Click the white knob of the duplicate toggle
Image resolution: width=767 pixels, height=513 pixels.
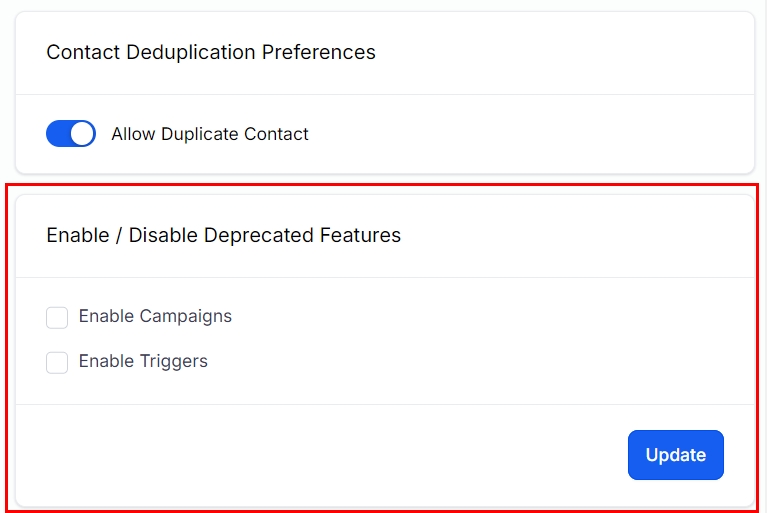click(x=82, y=134)
